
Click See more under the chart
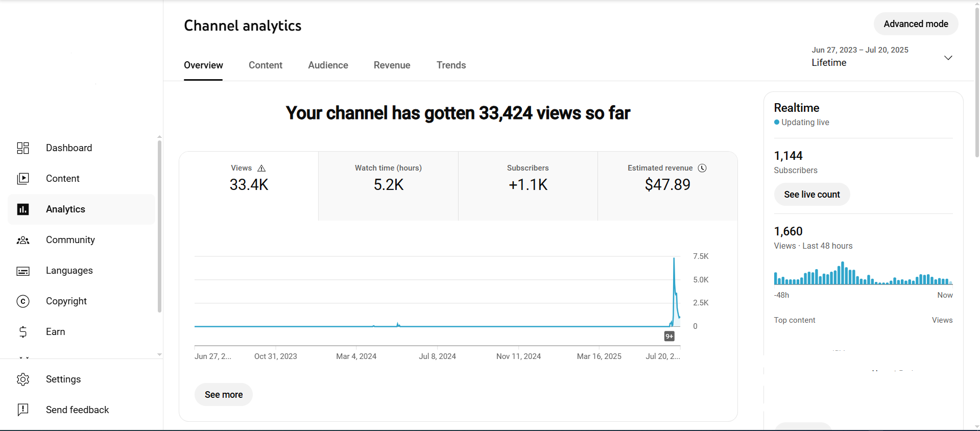coord(224,395)
